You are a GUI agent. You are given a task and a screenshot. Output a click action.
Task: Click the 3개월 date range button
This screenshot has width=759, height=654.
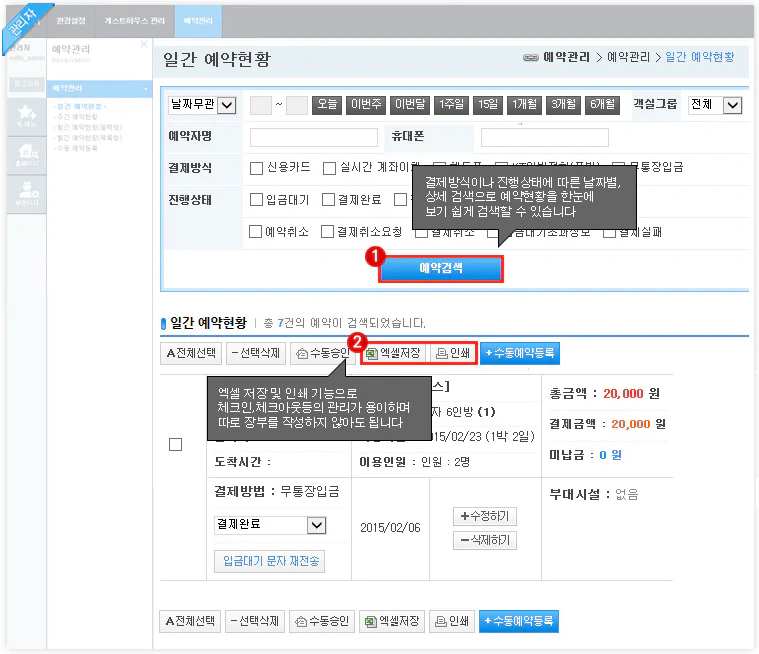pos(563,105)
